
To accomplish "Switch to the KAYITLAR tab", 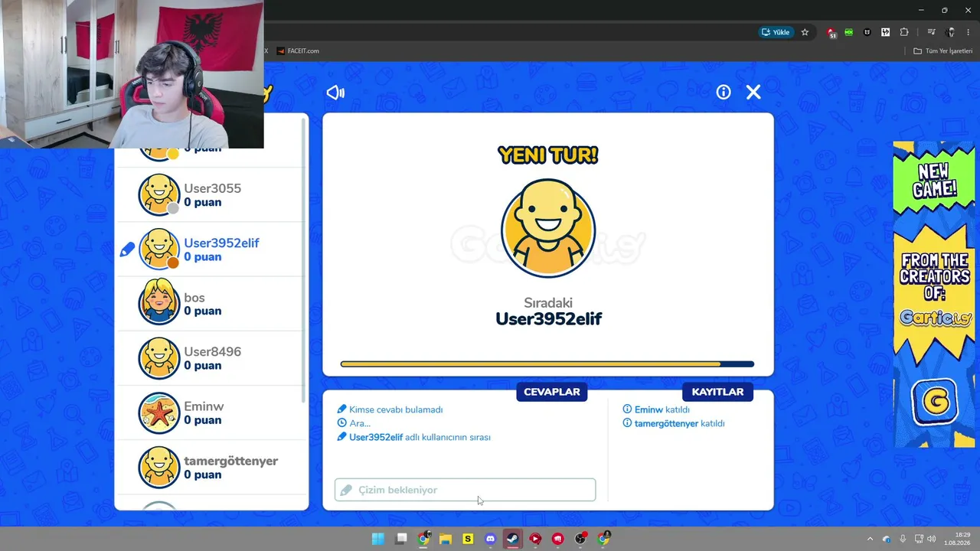I will [x=717, y=392].
